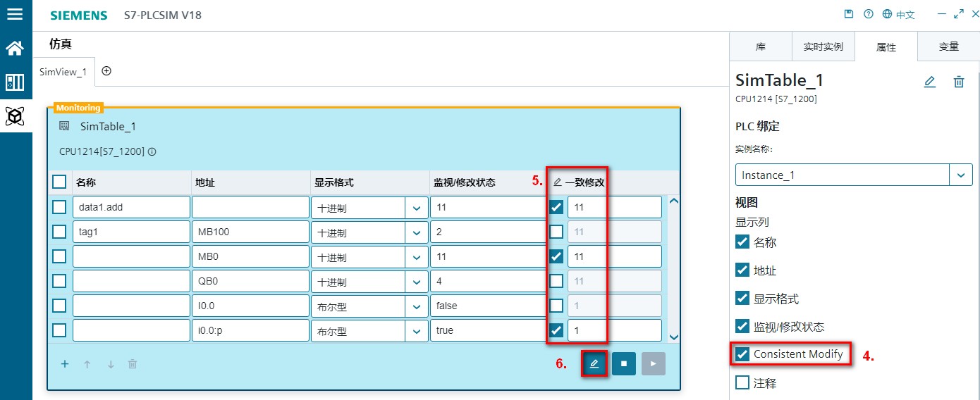This screenshot has height=400, width=980.
Task: Delete selected row with table trash icon
Action: click(x=133, y=364)
